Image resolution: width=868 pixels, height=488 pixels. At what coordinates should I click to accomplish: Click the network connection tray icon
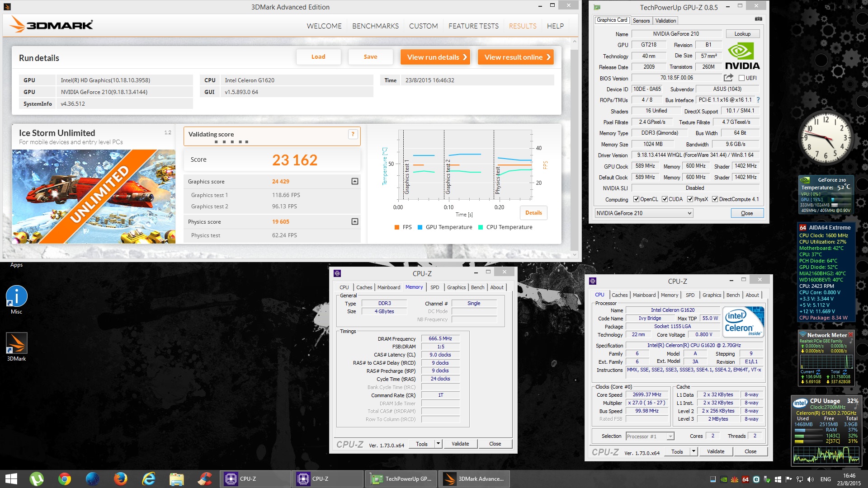800,479
